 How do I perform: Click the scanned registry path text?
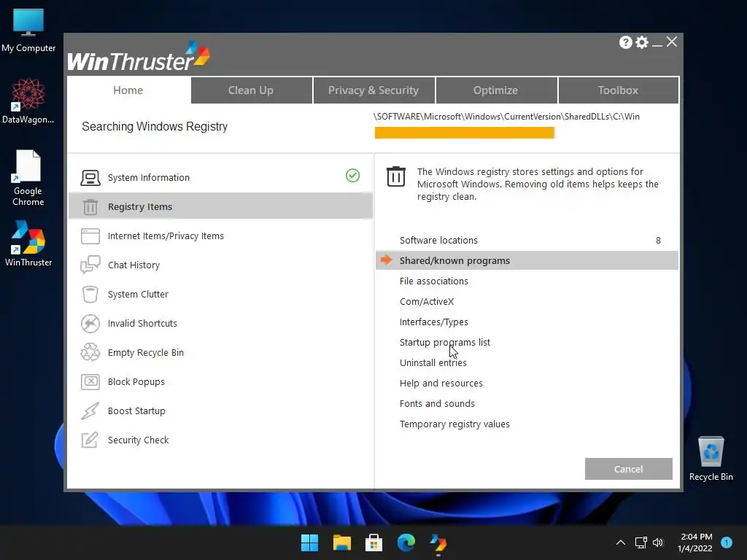coord(506,117)
